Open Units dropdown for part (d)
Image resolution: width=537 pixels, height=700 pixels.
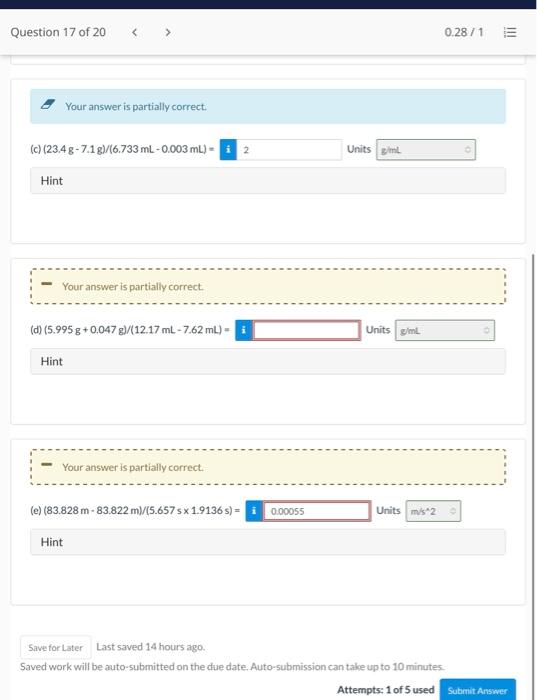[x=445, y=330]
